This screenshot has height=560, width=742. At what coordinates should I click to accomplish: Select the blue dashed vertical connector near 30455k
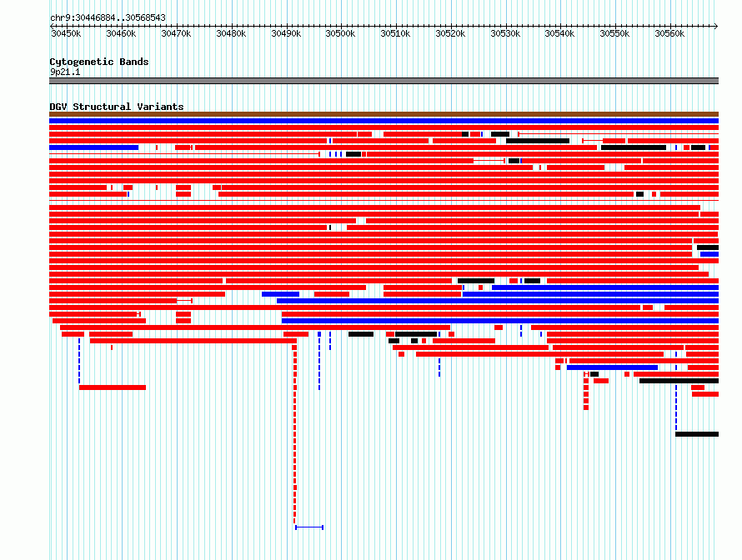coord(79,360)
